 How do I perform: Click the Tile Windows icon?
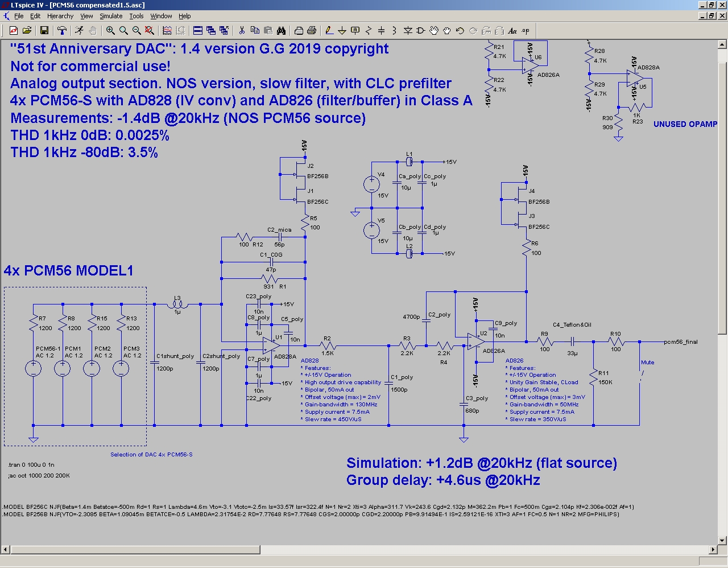pyautogui.click(x=198, y=30)
